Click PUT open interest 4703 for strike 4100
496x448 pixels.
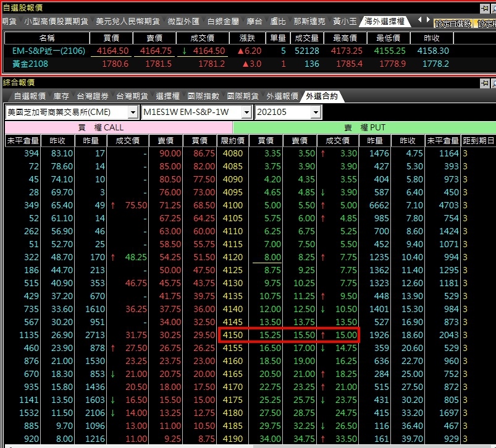(x=448, y=205)
